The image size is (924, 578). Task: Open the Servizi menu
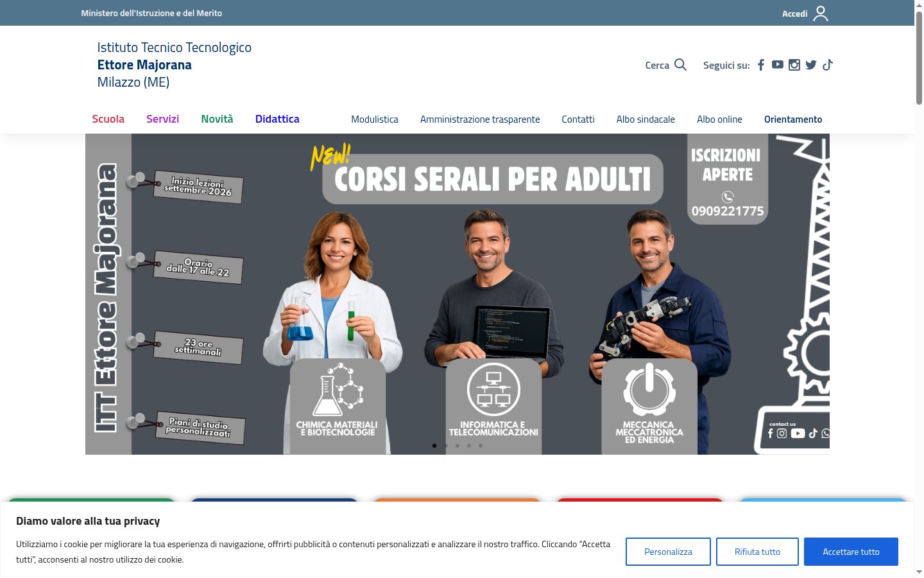point(162,119)
